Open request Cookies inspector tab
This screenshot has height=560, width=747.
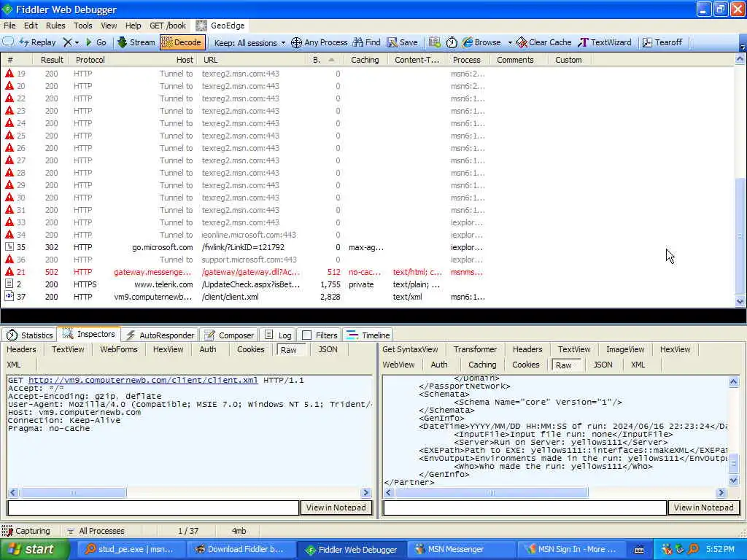(251, 349)
